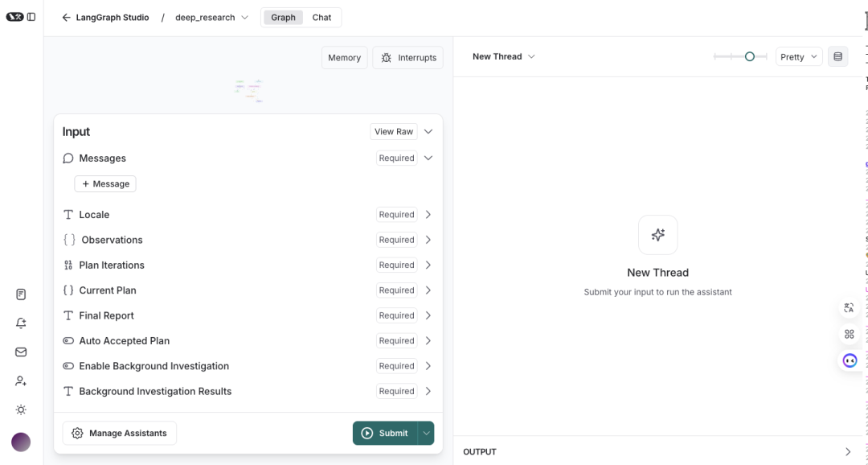Collapse the Messages section chevron
Screen dimensions: 868x465
click(428, 158)
